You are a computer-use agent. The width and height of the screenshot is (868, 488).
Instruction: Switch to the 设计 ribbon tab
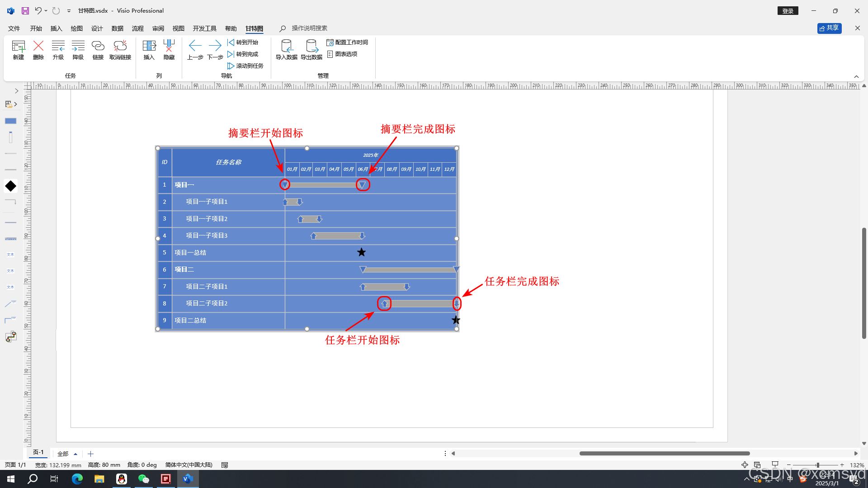(x=97, y=28)
